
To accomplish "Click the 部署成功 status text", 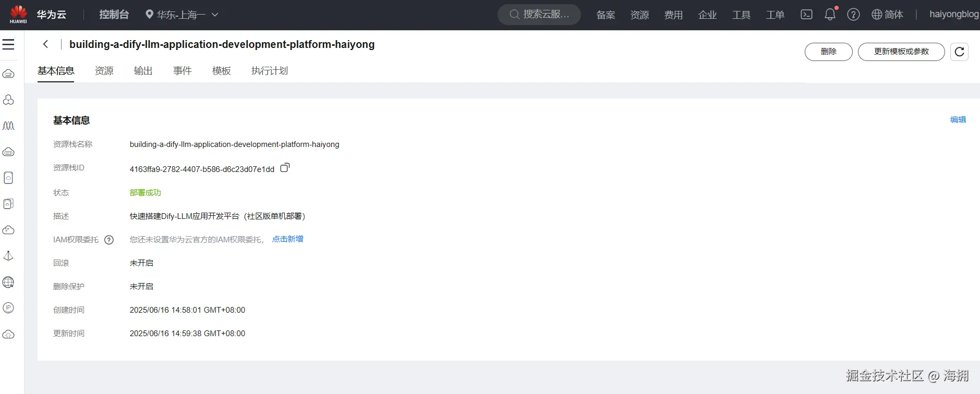I will [x=146, y=193].
